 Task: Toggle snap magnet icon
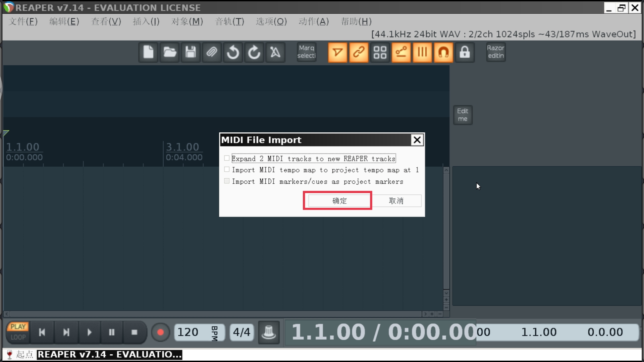pos(443,52)
